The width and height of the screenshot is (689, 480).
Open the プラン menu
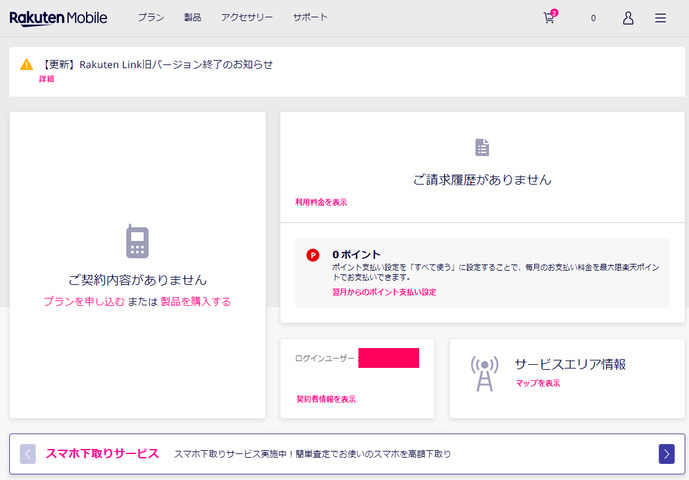[151, 18]
